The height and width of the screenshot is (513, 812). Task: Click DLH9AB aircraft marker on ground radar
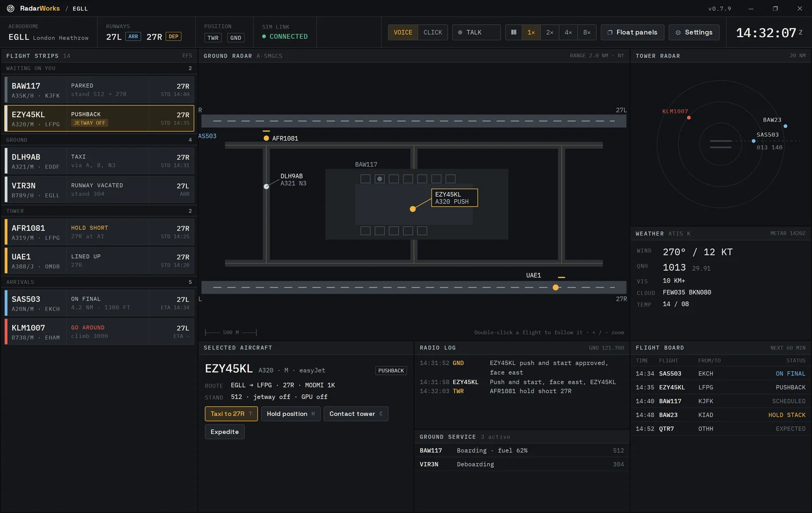(x=266, y=186)
